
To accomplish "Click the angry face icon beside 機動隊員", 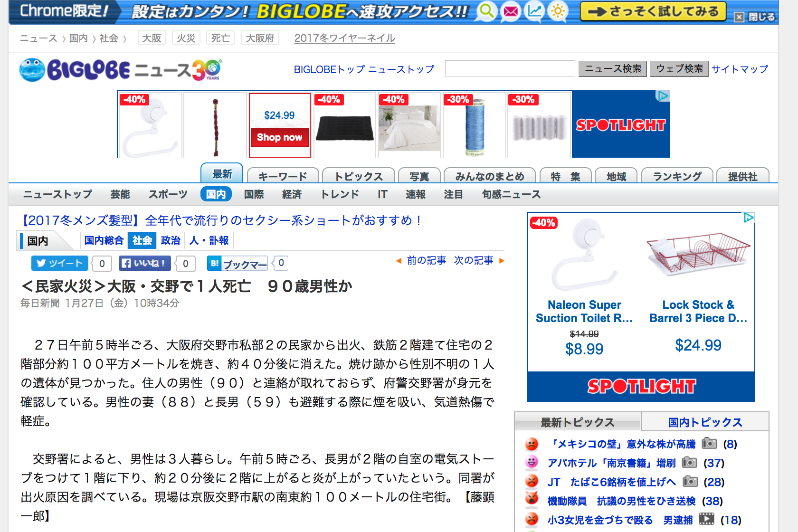I will pyautogui.click(x=532, y=499).
